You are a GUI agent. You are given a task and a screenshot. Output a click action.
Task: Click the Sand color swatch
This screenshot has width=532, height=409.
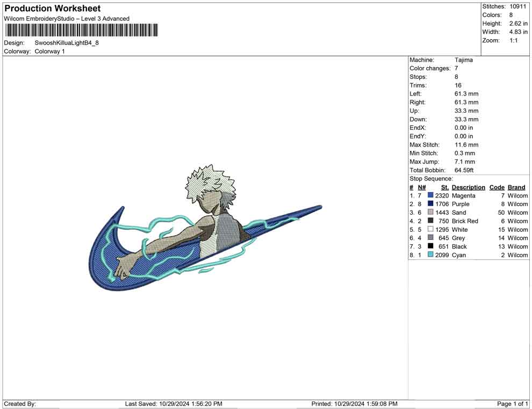point(430,213)
